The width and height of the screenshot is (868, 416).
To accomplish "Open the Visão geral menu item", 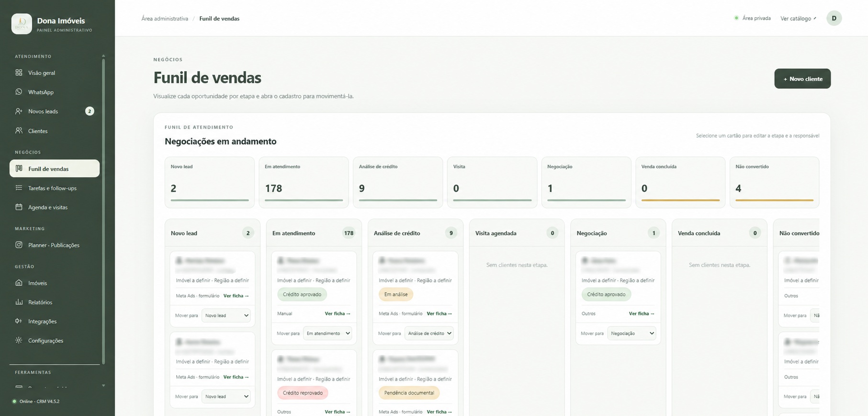I will pyautogui.click(x=55, y=73).
